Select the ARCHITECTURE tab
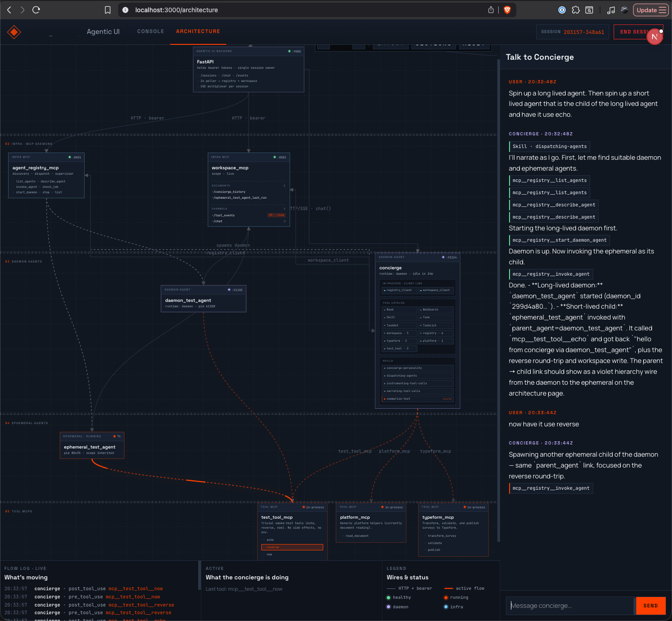 click(x=198, y=31)
